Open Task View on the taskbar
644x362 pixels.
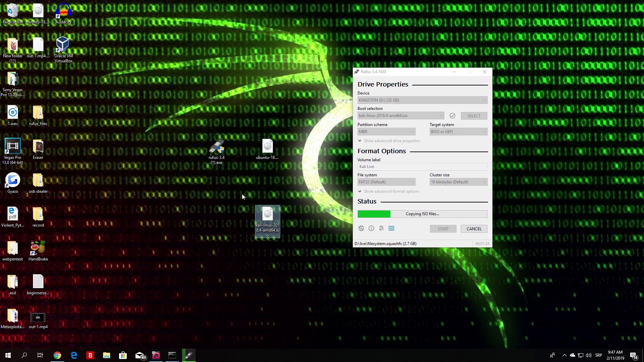tap(40, 355)
